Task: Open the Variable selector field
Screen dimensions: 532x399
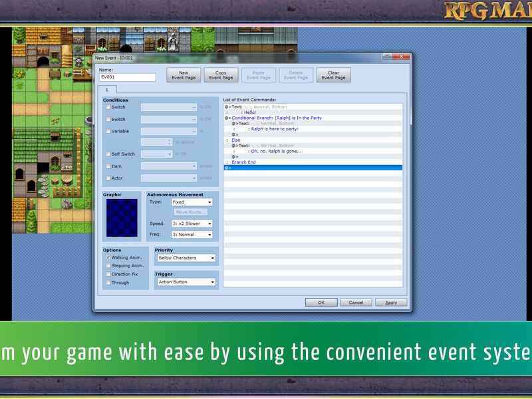Action: pyautogui.click(x=169, y=131)
